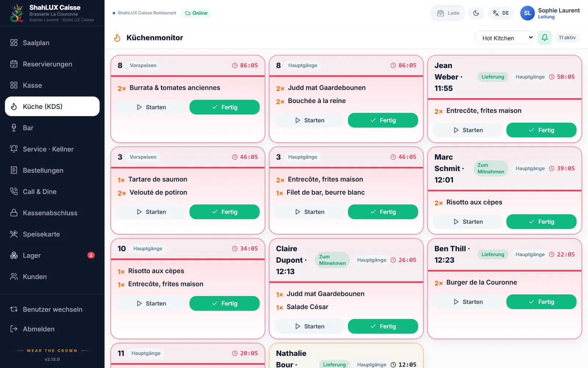Mark table 3 Hauptgänge as Fertig
Viewport: 588px width, 368px height.
coord(383,212)
